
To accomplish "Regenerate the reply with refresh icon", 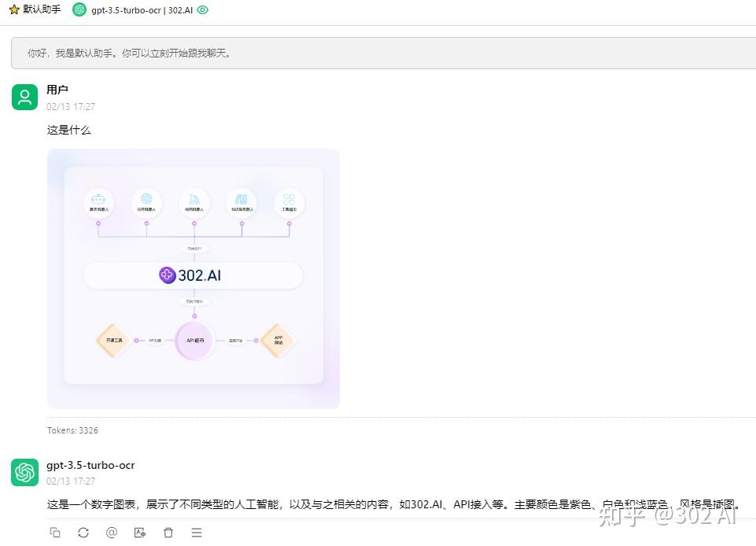I will 83,533.
